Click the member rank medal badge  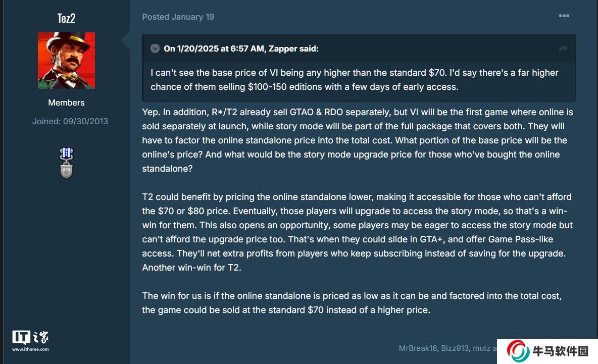point(66,163)
